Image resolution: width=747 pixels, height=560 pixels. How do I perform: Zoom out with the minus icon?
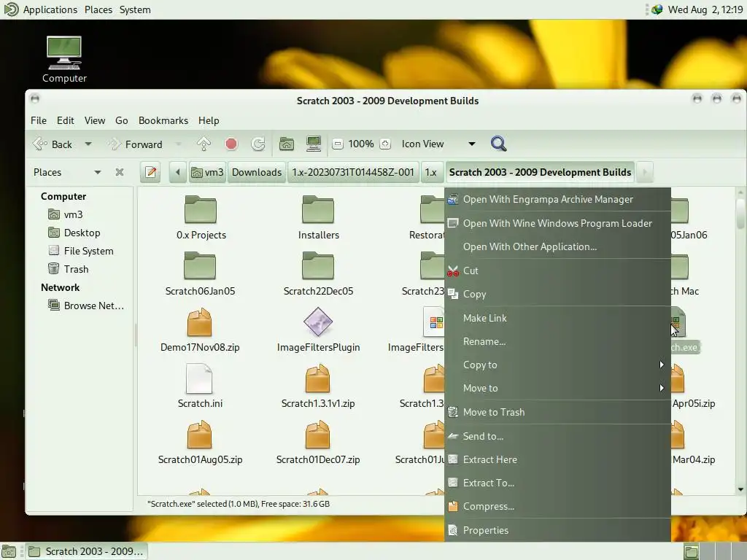click(337, 144)
